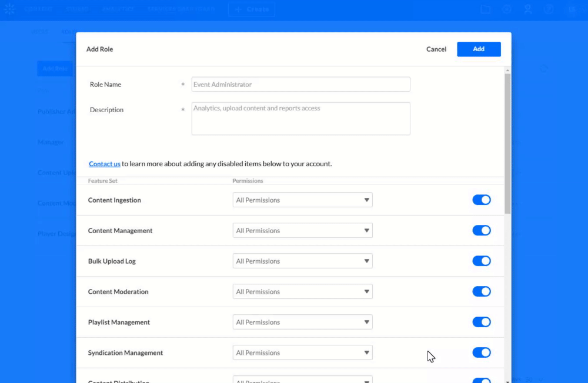Screen dimensions: 588x383
Task: Open the Contact us link
Action: 104,164
